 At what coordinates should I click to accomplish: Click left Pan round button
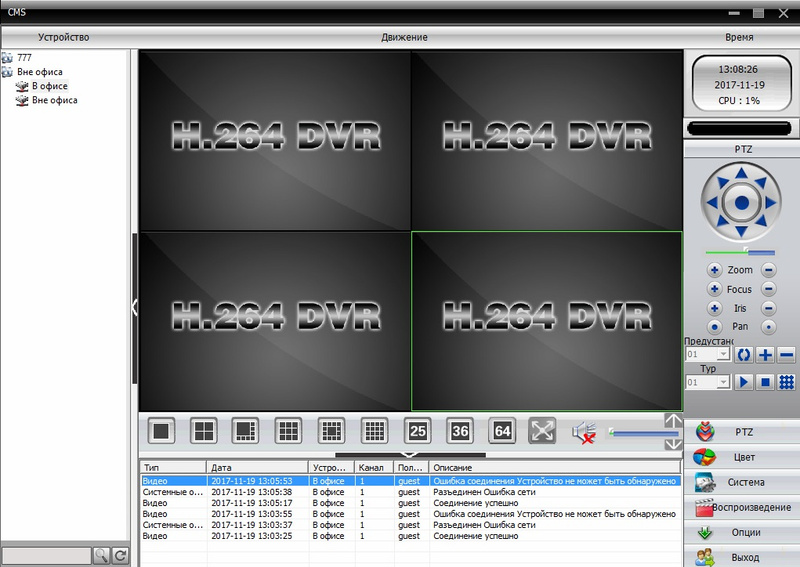(714, 327)
